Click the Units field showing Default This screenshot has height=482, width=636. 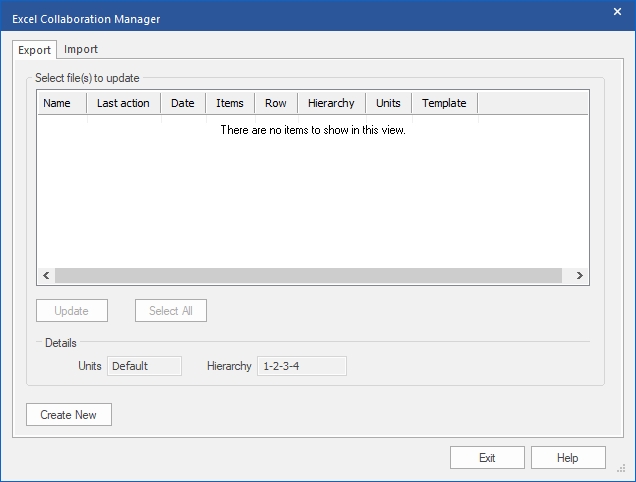click(144, 366)
